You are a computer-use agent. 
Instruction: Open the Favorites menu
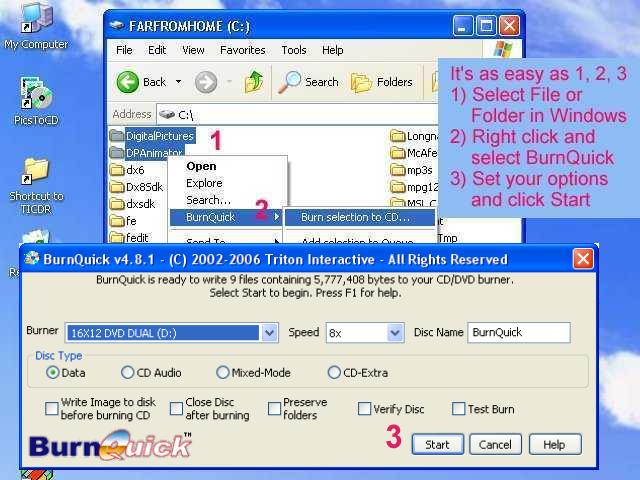(242, 50)
